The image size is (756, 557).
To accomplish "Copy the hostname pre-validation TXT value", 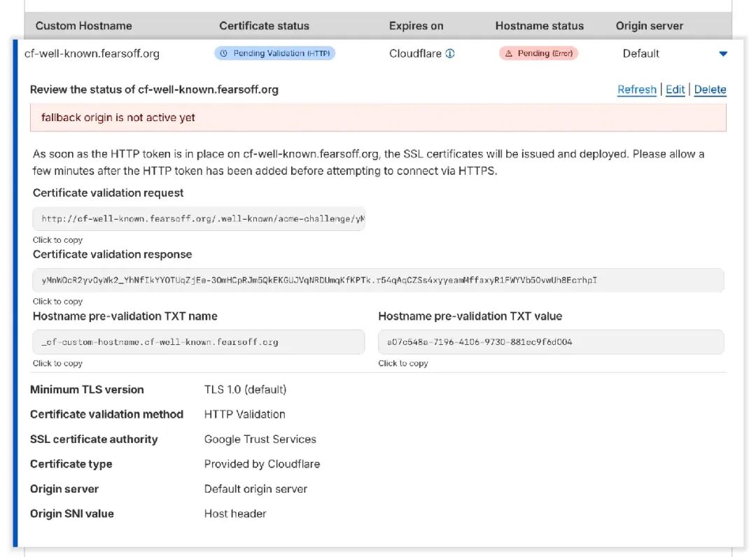I will [x=551, y=342].
